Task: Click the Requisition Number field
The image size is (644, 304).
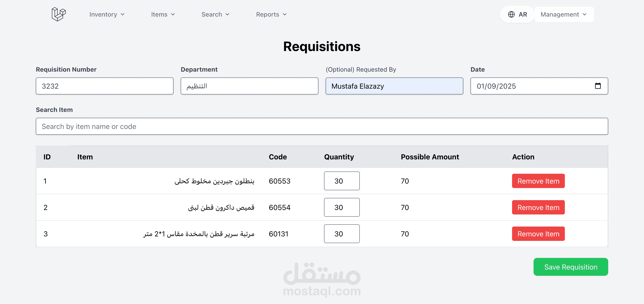Action: click(104, 86)
